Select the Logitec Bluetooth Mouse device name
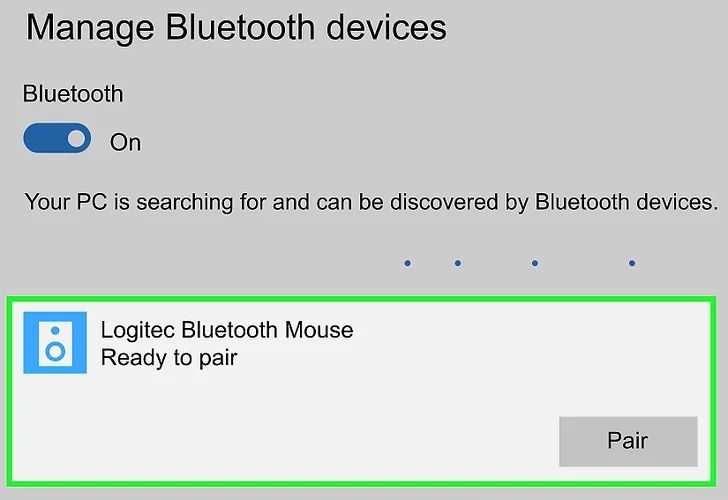This screenshot has height=500, width=728. [227, 329]
